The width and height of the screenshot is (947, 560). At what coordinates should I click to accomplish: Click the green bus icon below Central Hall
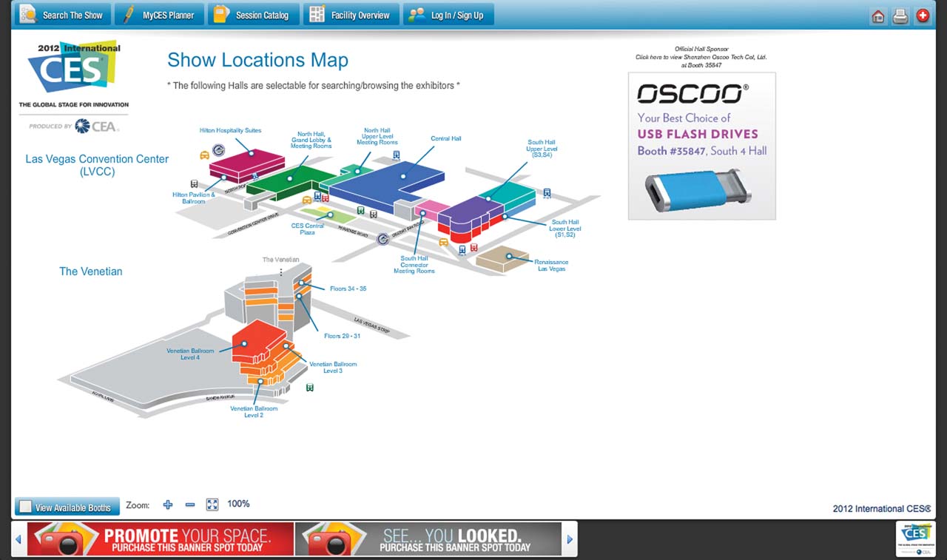point(360,210)
